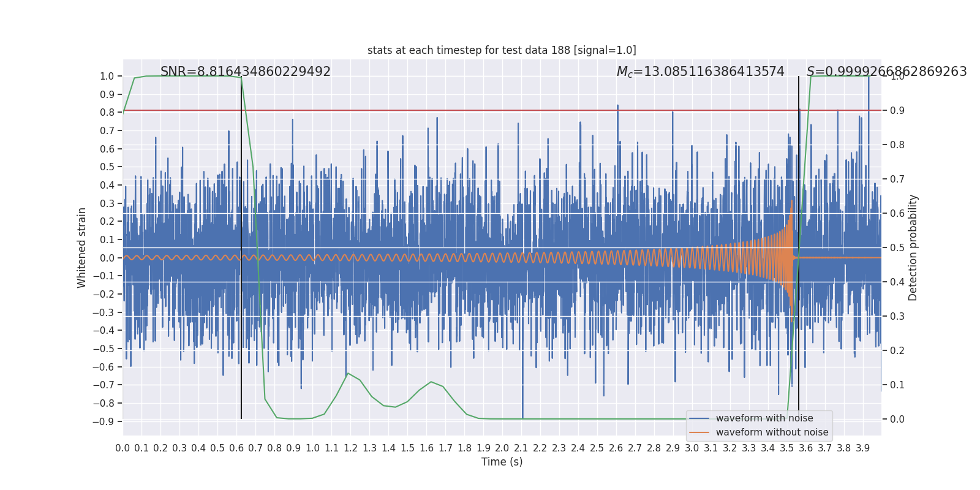980x490 pixels.
Task: Click the '0.5' tick on right axis
Action: tap(897, 247)
